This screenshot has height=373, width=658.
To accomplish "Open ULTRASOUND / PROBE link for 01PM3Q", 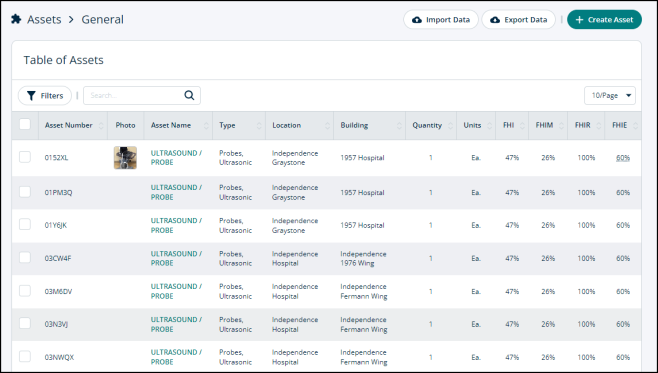I will point(176,192).
